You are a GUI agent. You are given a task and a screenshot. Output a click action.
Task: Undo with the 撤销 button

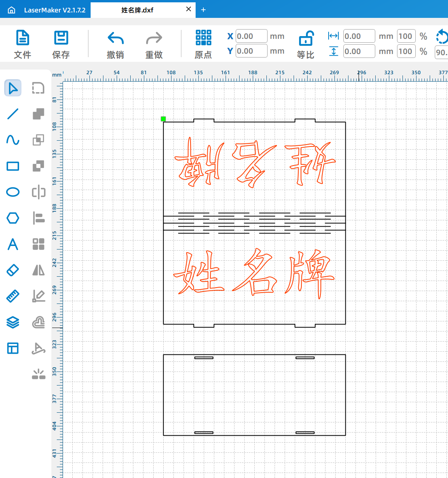point(115,45)
